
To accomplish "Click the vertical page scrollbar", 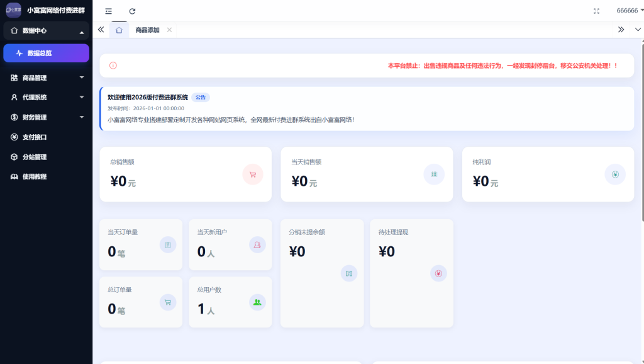I will coord(642,132).
